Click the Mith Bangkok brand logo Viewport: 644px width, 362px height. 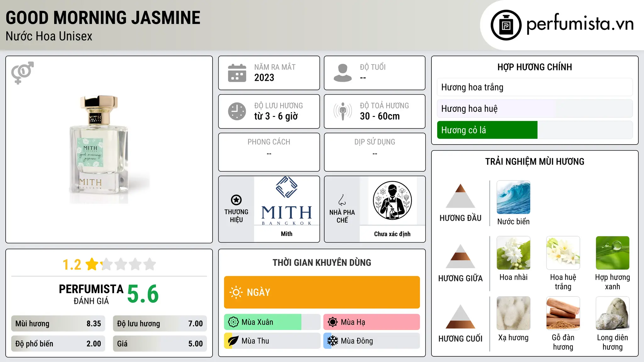tap(286, 201)
